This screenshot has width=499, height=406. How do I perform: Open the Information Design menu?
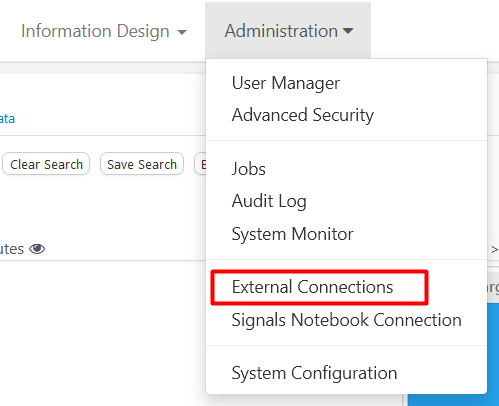click(104, 31)
